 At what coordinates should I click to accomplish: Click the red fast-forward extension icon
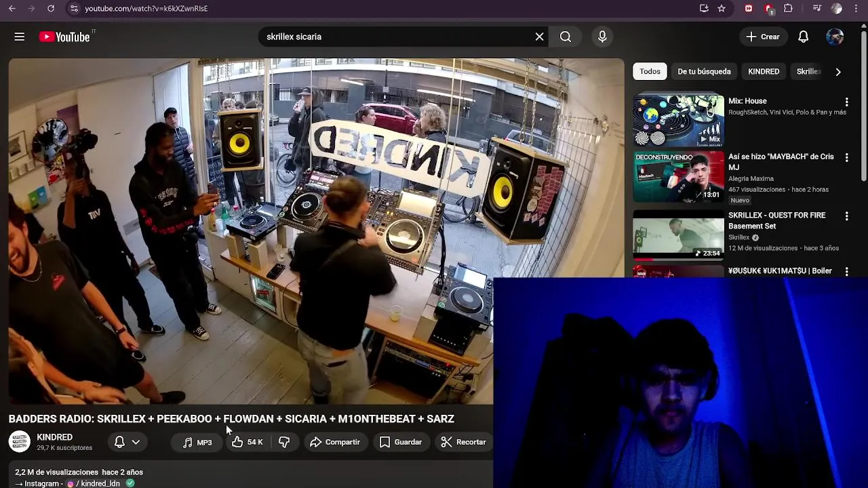point(749,8)
